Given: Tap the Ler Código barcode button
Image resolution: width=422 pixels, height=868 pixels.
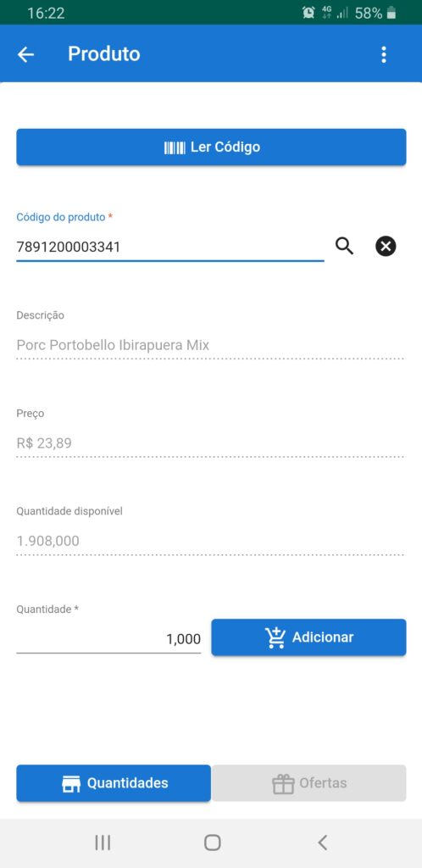Looking at the screenshot, I should [211, 147].
